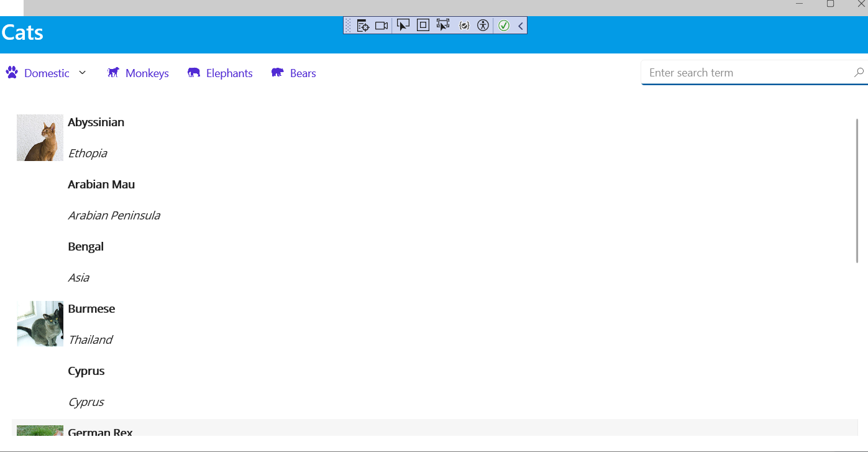Click the monkey icon beside Monkeys
868x452 pixels.
point(113,72)
